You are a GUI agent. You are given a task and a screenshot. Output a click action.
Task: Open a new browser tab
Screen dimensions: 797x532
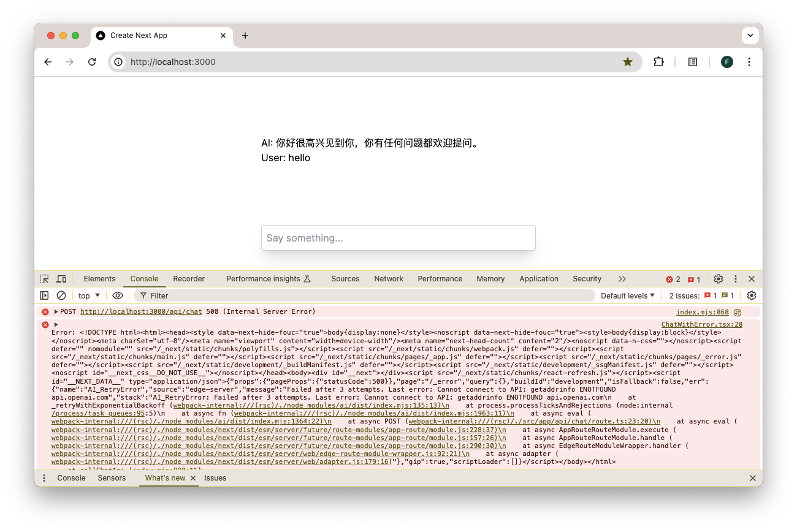click(245, 36)
